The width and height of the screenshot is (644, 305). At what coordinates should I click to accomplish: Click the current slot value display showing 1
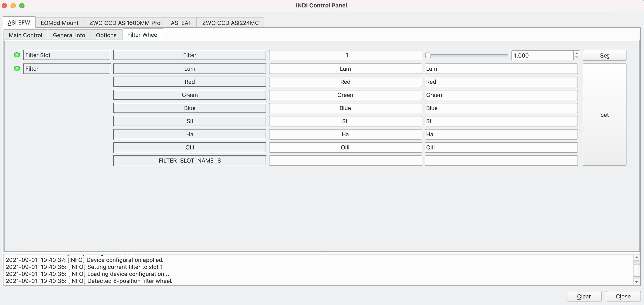coord(345,55)
